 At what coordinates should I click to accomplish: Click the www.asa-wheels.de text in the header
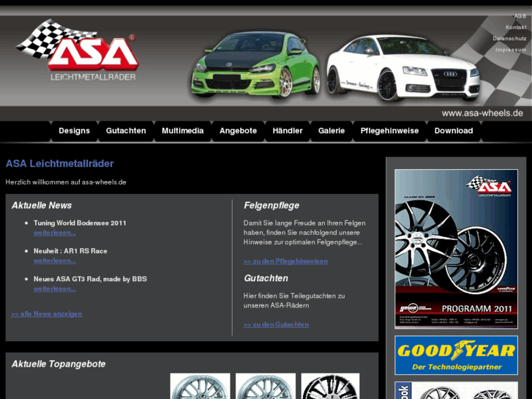[482, 113]
